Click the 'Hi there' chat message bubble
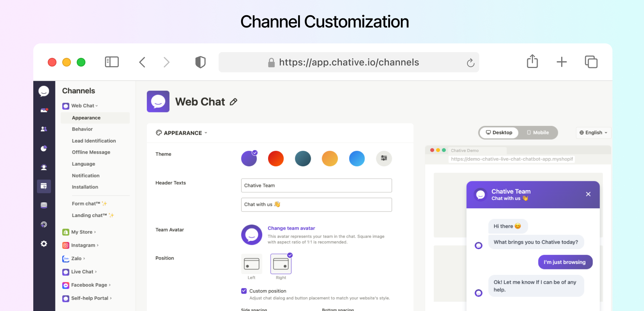Image resolution: width=644 pixels, height=311 pixels. [508, 226]
